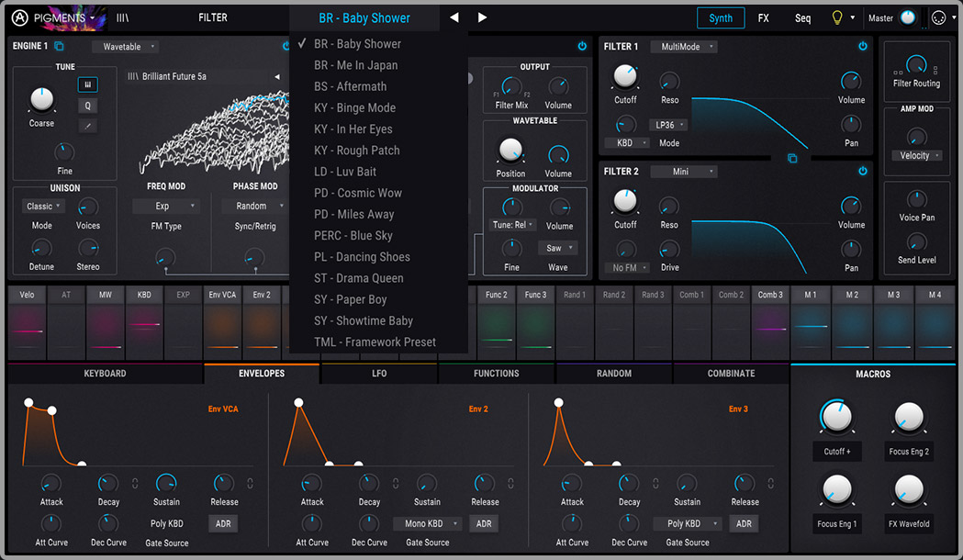The width and height of the screenshot is (963, 560).
Task: Click the Voice Pan knob
Action: pyautogui.click(x=916, y=199)
